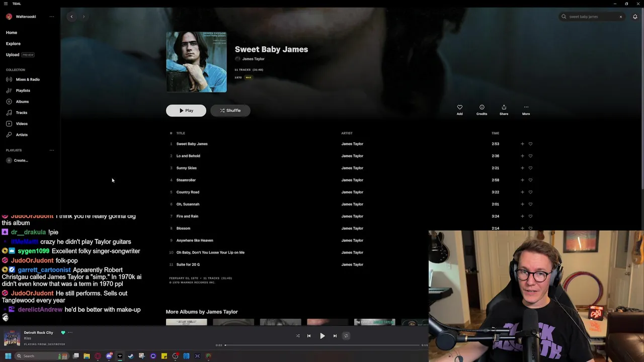Open More album options
Screen dimensions: 644x362
pyautogui.click(x=526, y=110)
